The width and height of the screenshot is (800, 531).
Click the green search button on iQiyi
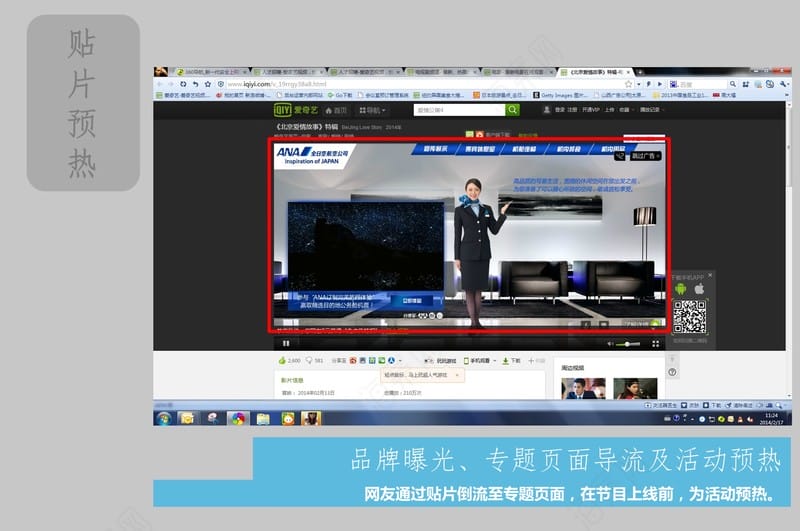click(513, 110)
